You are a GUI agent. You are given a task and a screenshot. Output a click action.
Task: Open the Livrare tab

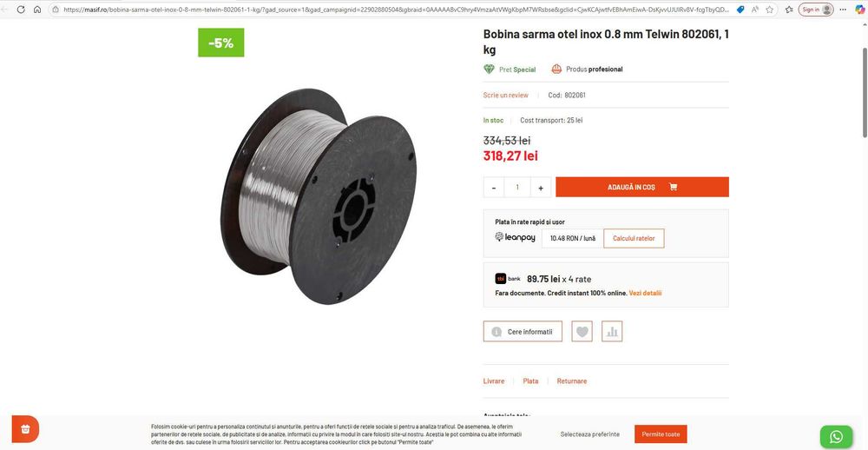coord(494,381)
